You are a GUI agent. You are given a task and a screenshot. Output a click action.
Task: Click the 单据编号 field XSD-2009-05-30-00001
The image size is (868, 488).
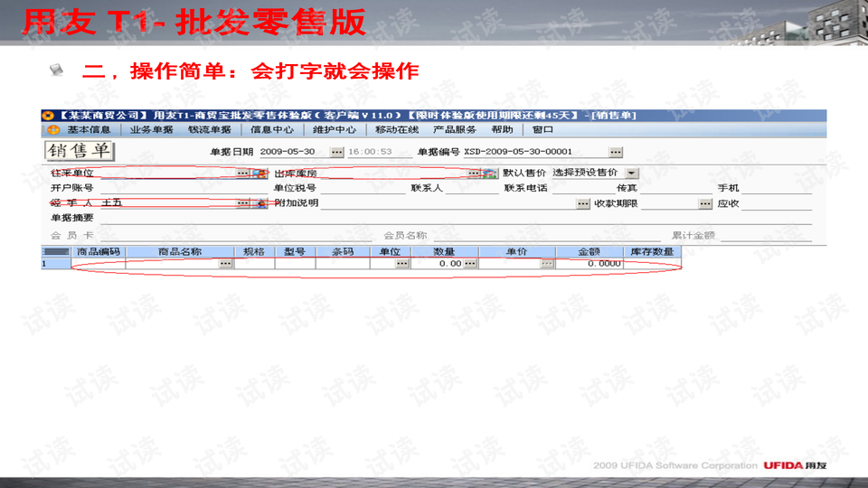[535, 152]
